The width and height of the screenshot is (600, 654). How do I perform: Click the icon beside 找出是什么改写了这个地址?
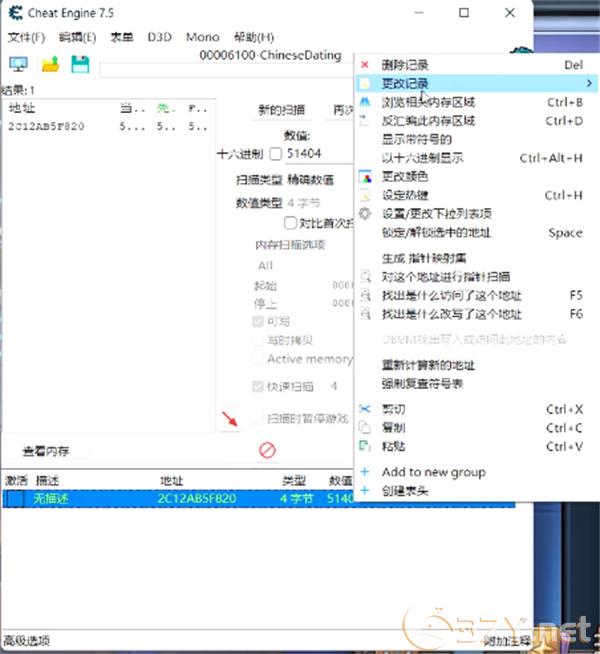[365, 314]
